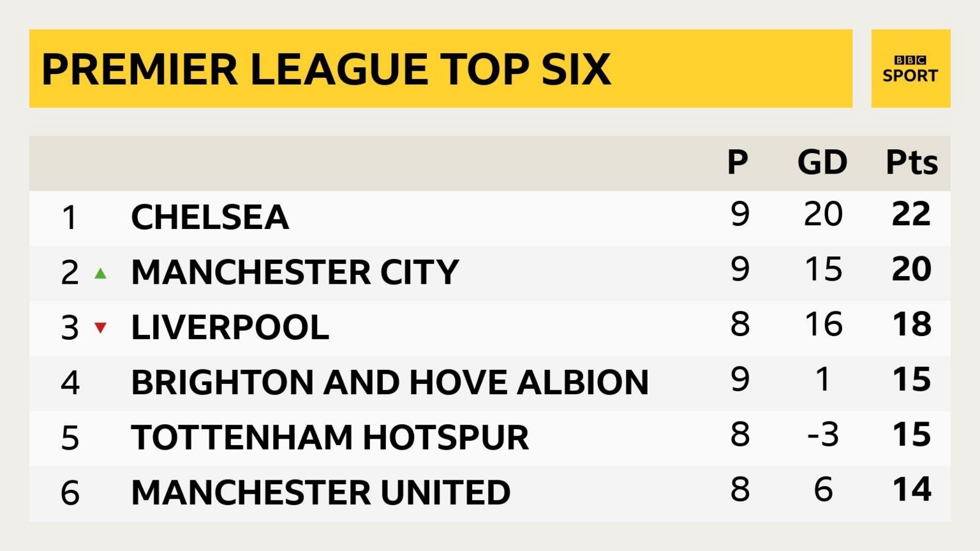Select the Premier League Top Six title

(326, 69)
